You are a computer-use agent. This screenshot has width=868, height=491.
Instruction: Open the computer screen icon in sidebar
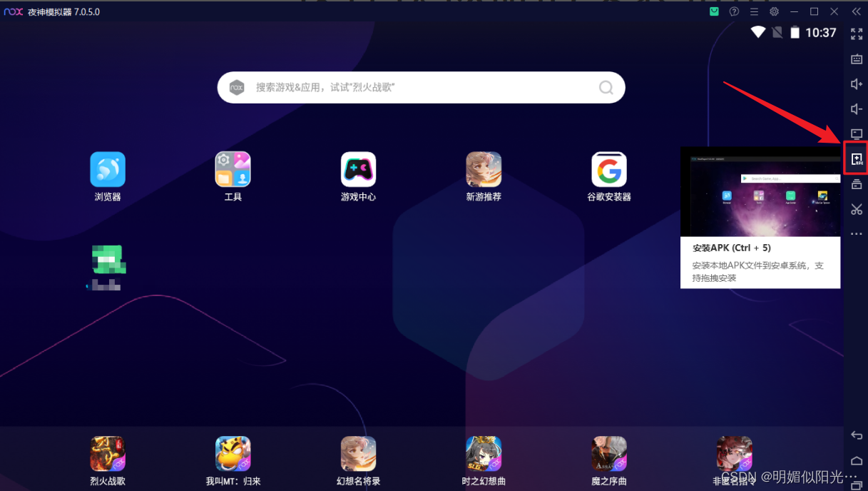click(x=857, y=134)
